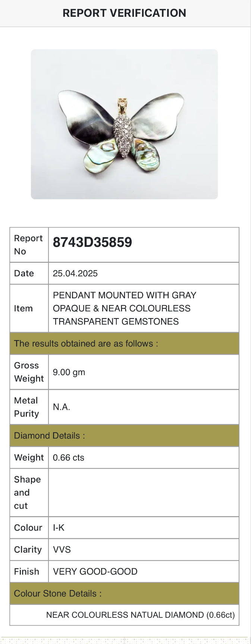Click the Diamond Details section header
Viewport: 251px width, 644px height.
50,436
